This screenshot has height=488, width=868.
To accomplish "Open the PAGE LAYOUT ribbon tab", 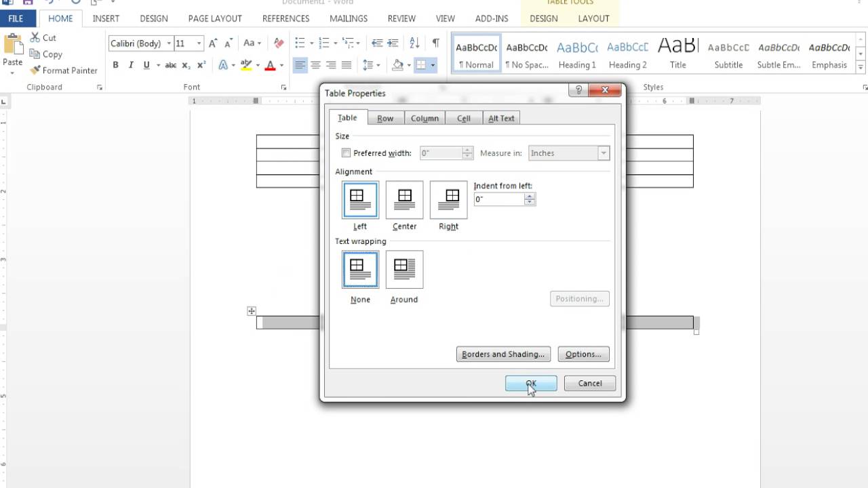I will [215, 18].
